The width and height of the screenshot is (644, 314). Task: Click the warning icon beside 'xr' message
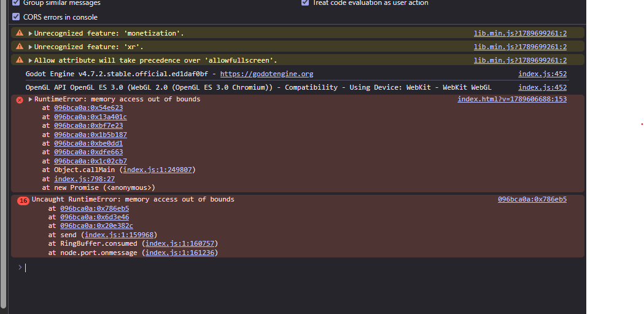[19, 47]
